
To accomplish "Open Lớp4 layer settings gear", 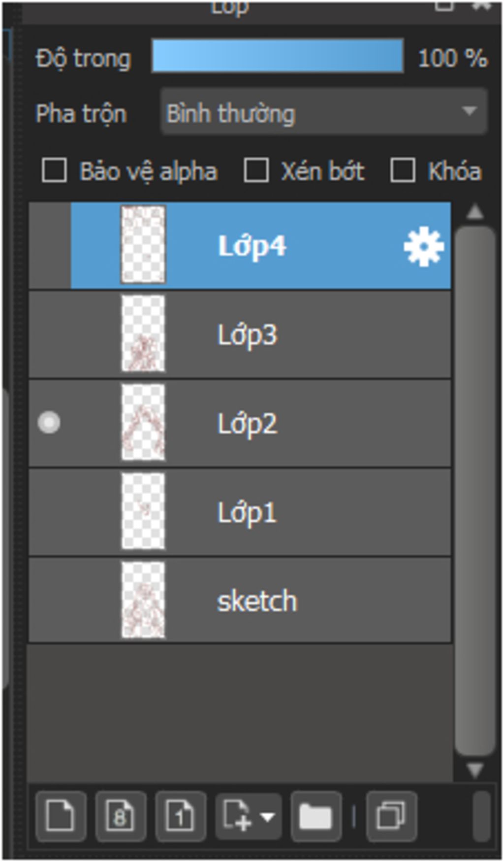I will tap(423, 246).
